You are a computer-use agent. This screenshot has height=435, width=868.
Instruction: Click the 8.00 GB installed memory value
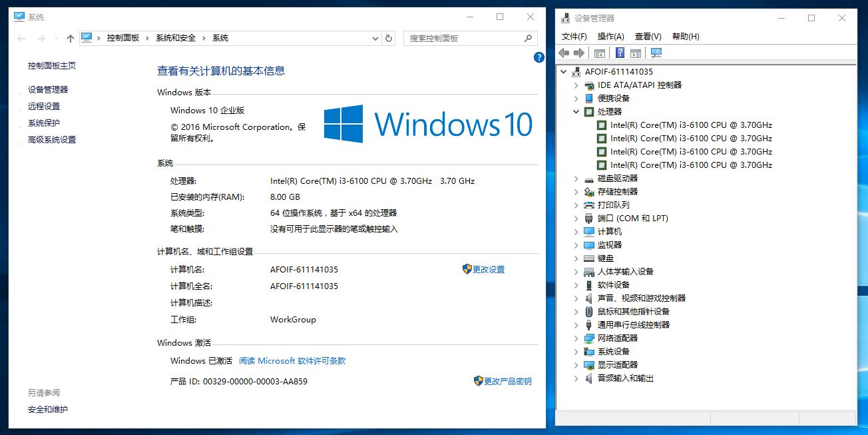click(x=285, y=197)
